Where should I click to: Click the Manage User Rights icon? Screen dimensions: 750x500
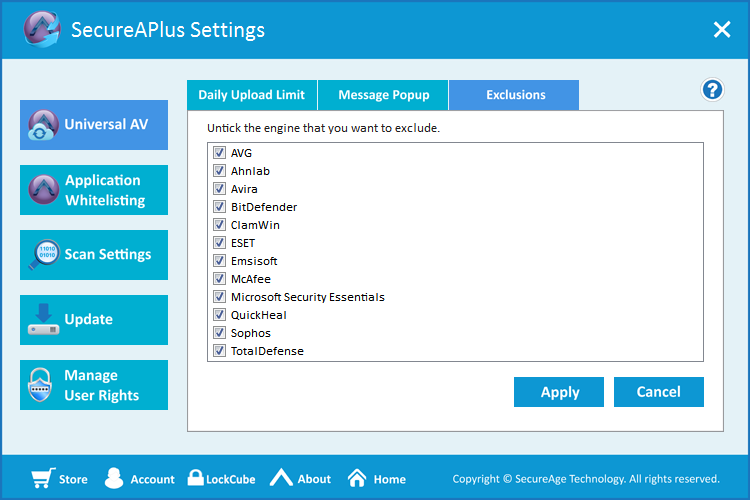(x=43, y=385)
